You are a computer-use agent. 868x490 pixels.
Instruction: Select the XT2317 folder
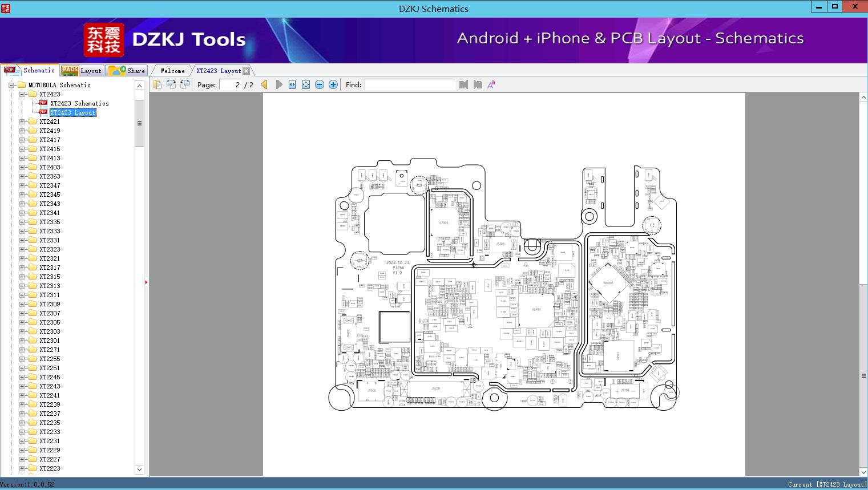pos(50,268)
